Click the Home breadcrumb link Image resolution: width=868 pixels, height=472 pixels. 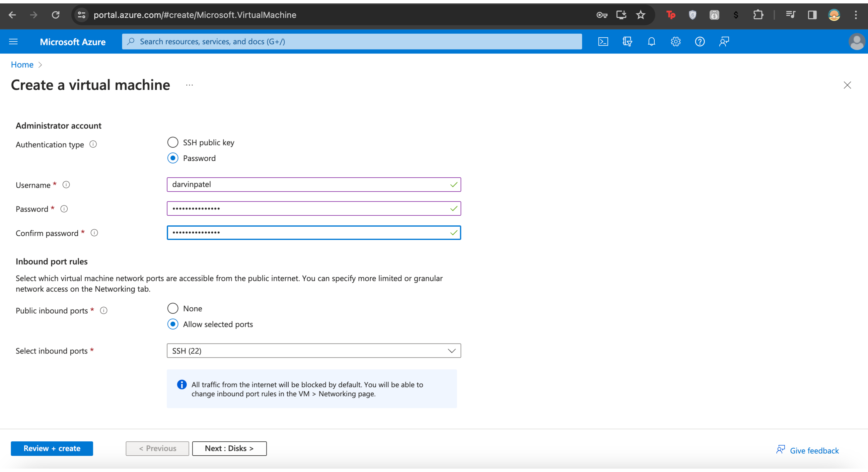pyautogui.click(x=22, y=64)
